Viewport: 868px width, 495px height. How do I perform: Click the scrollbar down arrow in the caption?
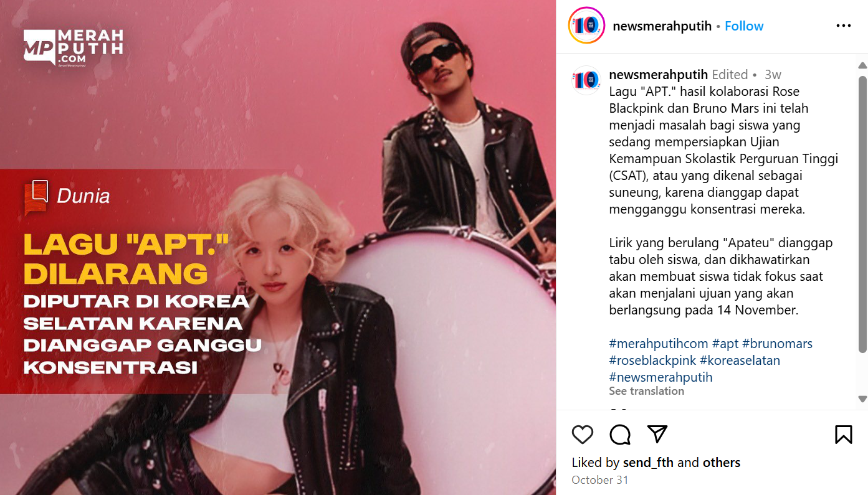862,399
